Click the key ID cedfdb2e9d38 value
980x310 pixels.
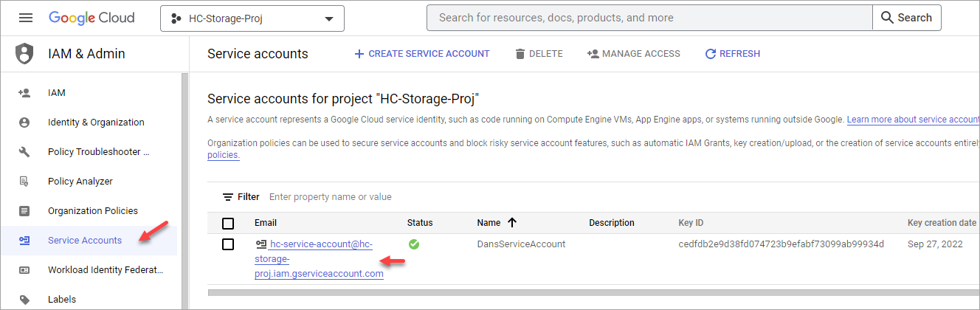click(x=781, y=244)
